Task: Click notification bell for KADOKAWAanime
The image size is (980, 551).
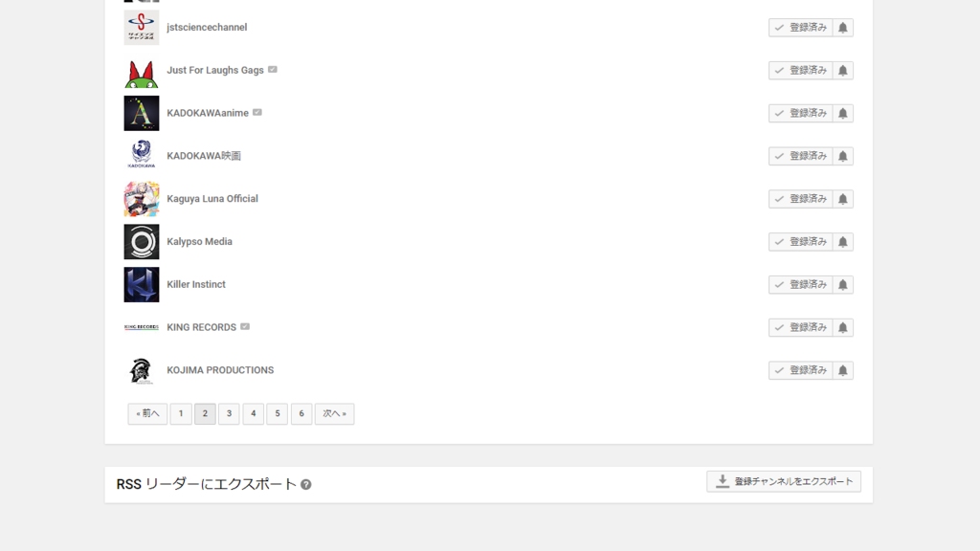Action: (842, 113)
